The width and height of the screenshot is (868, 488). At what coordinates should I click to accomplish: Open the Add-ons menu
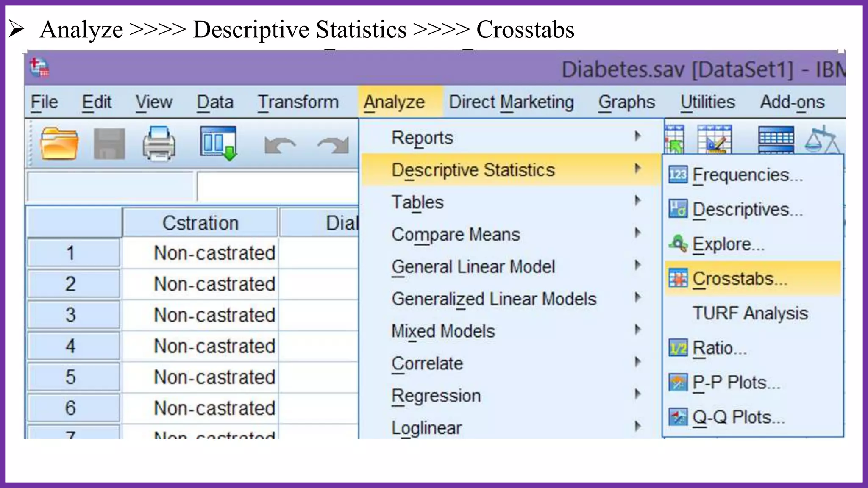pos(792,102)
